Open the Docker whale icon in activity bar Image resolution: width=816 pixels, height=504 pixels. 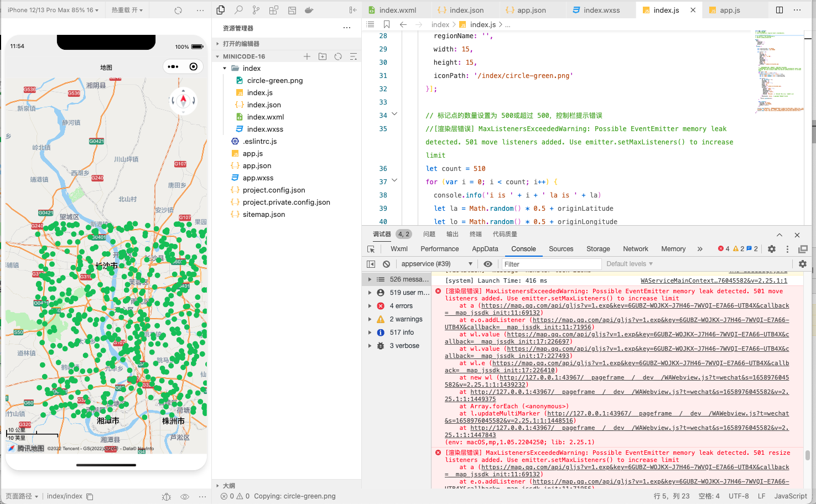click(x=309, y=10)
